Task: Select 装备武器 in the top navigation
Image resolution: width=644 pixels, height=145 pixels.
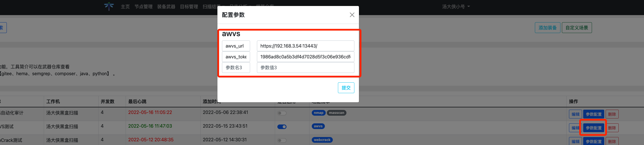Action: coord(166,7)
